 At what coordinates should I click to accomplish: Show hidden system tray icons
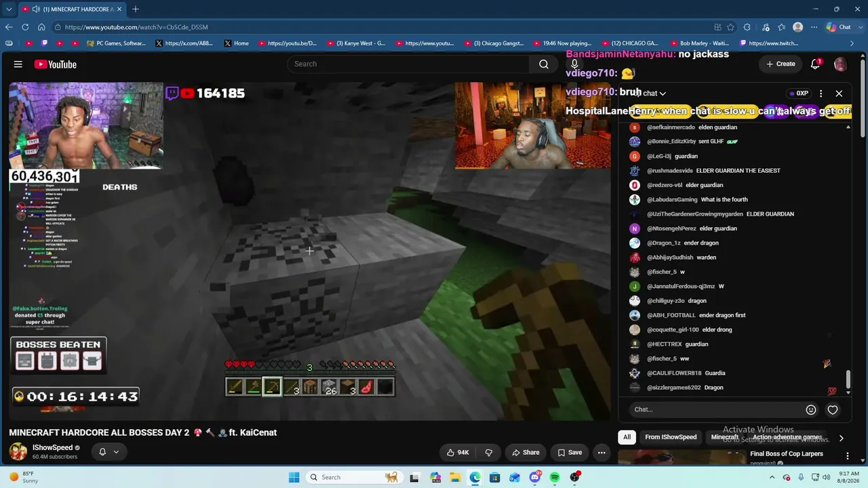point(772,477)
